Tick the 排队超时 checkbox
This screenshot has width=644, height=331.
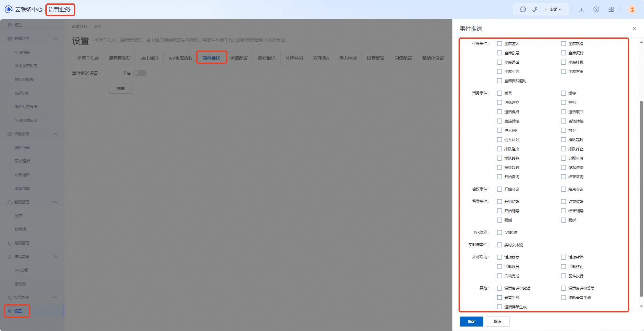pyautogui.click(x=563, y=140)
